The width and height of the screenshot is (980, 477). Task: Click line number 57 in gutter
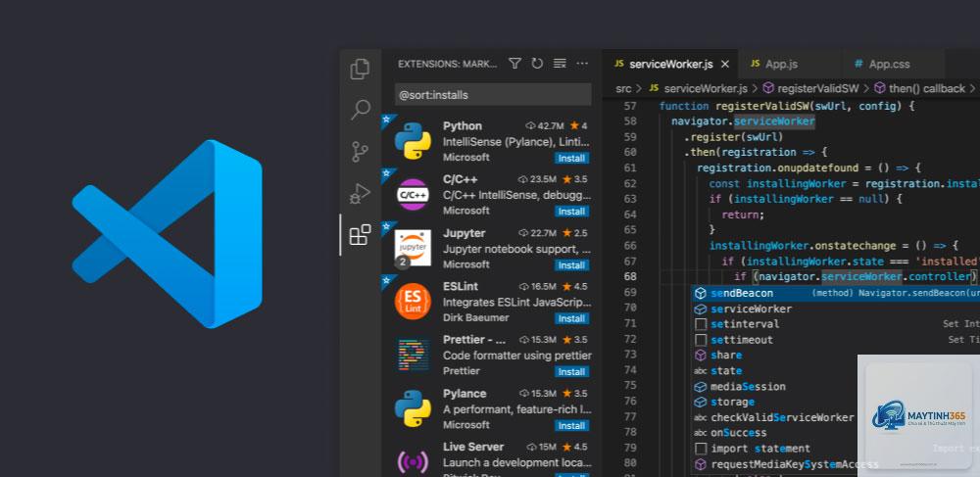point(630,106)
